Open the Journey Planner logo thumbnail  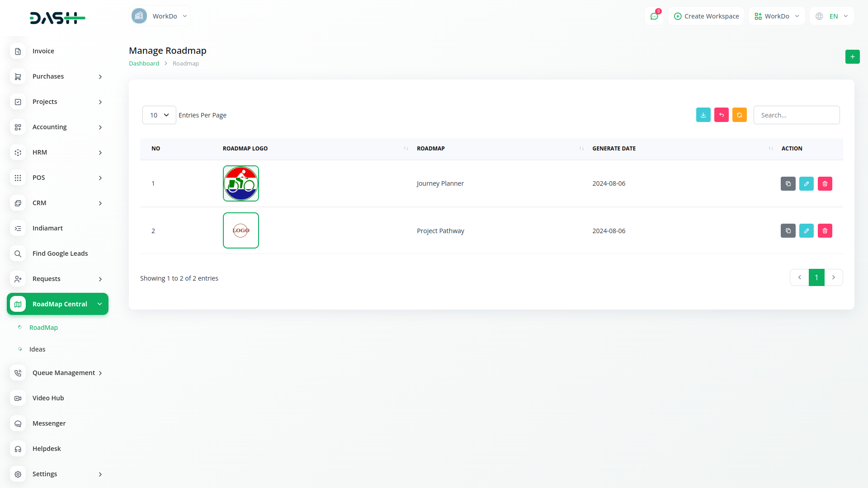(x=241, y=183)
